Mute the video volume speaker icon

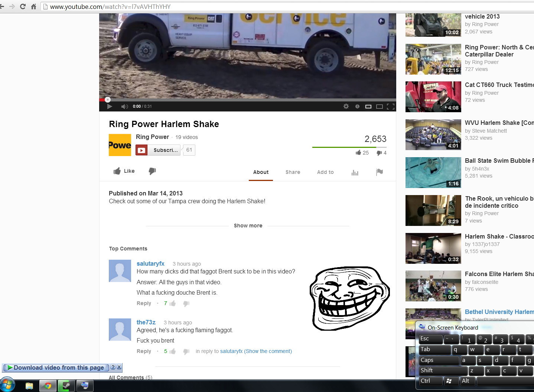click(x=124, y=106)
